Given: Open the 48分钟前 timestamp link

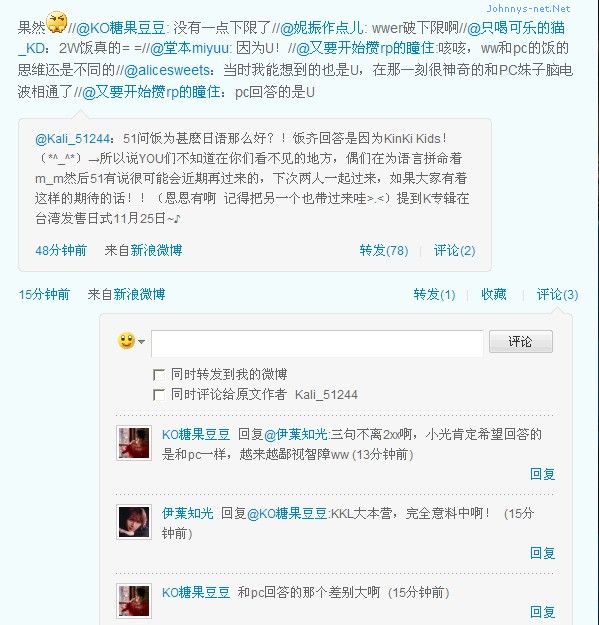Looking at the screenshot, I should point(61,250).
